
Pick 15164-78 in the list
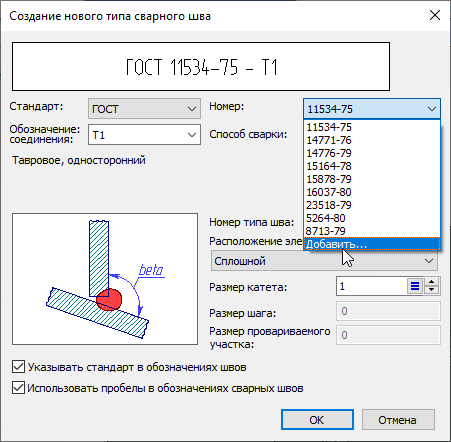click(x=372, y=166)
